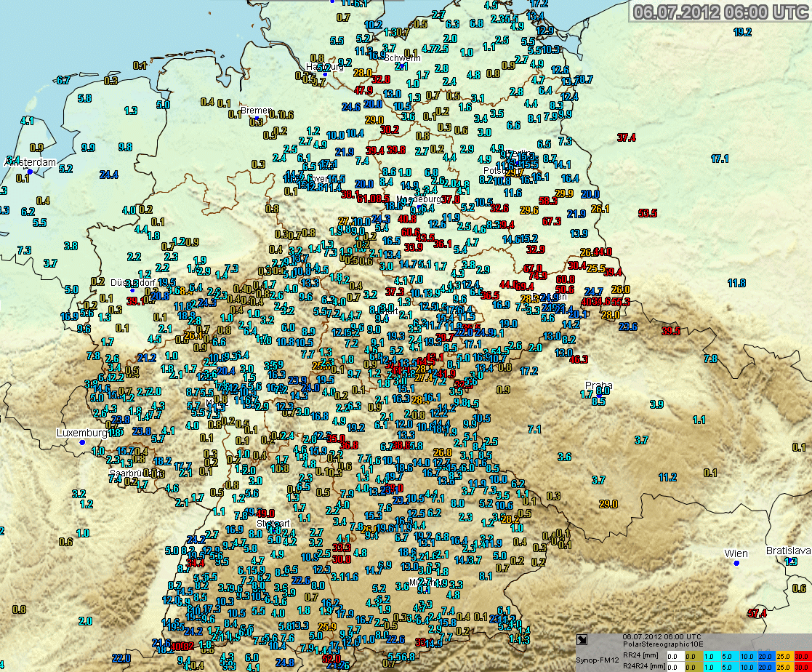Click the red 47.9 value near Hamburg

(363, 90)
